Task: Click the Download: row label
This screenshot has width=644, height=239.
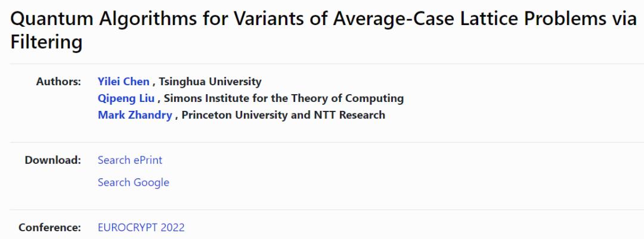Action: coord(52,160)
